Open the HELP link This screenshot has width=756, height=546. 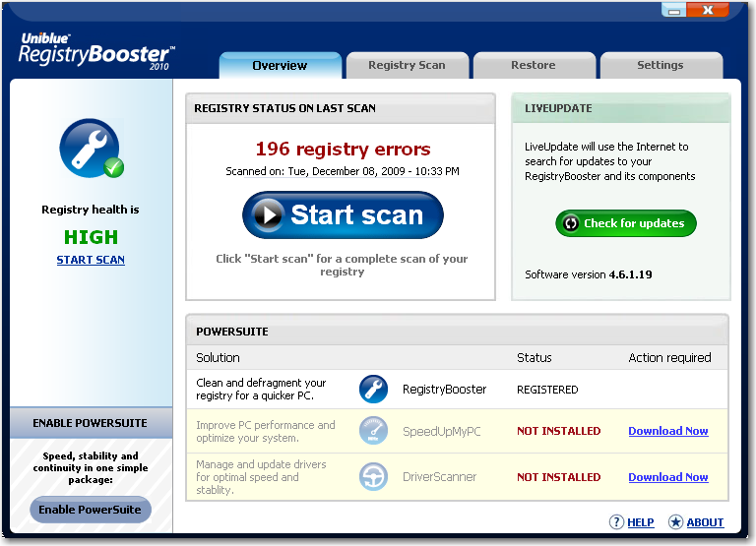click(x=640, y=522)
